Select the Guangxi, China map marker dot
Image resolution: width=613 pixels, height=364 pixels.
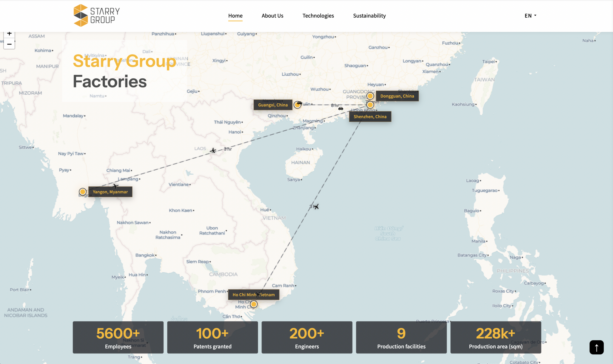[x=297, y=105]
